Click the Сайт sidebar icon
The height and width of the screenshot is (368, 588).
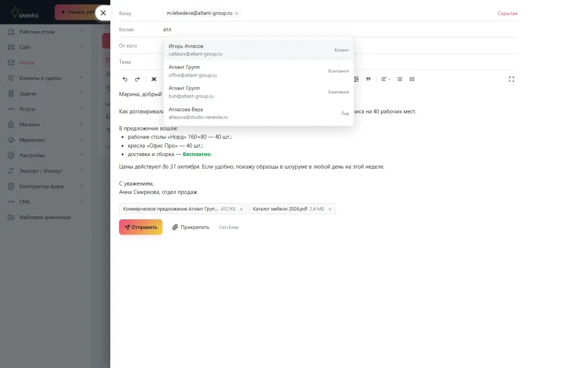(11, 47)
